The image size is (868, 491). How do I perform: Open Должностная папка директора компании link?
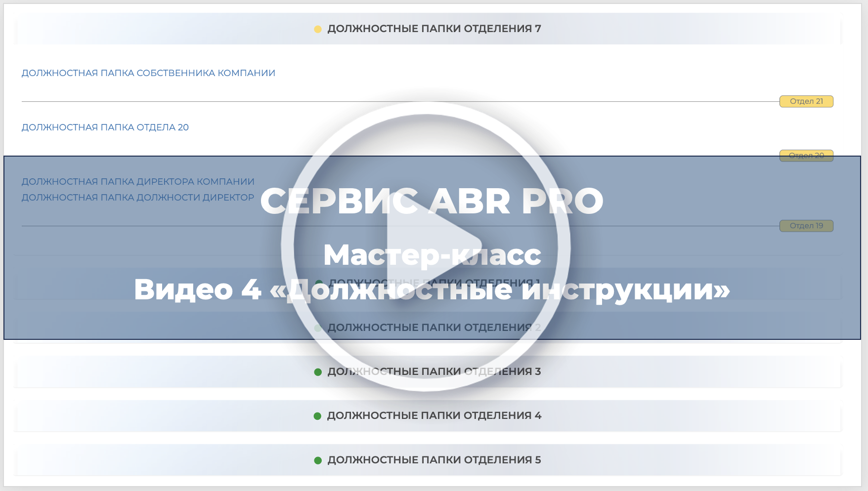click(138, 182)
